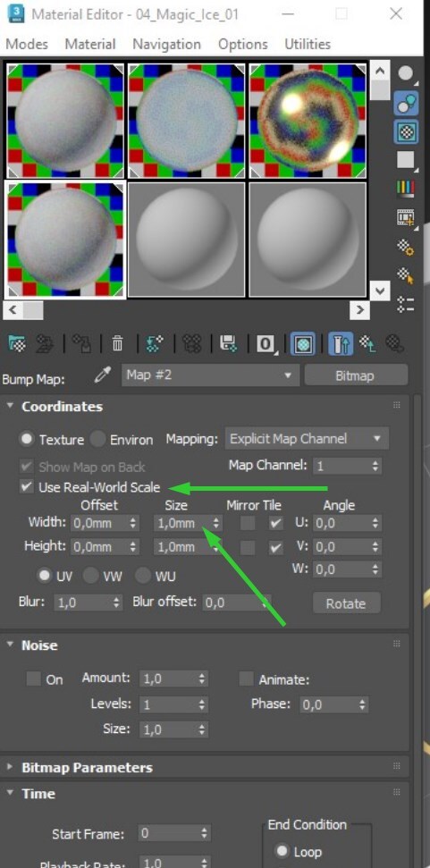Enable the Noise On checkbox
This screenshot has height=868, width=430.
point(34,678)
